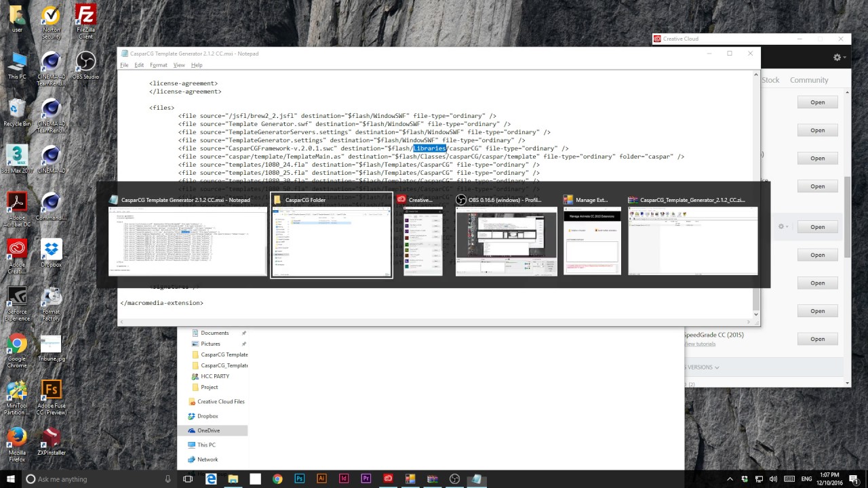
Task: Open the Help menu in Notepad
Action: (197, 65)
